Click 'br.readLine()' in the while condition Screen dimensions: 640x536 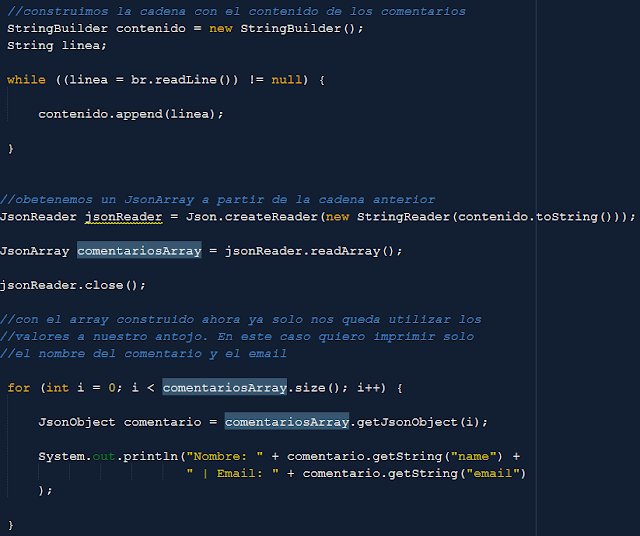click(184, 80)
